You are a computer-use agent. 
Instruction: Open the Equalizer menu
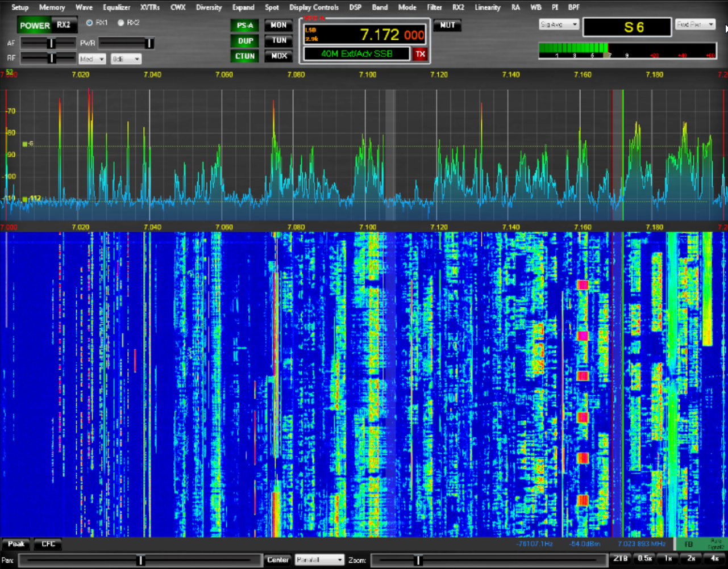117,7
